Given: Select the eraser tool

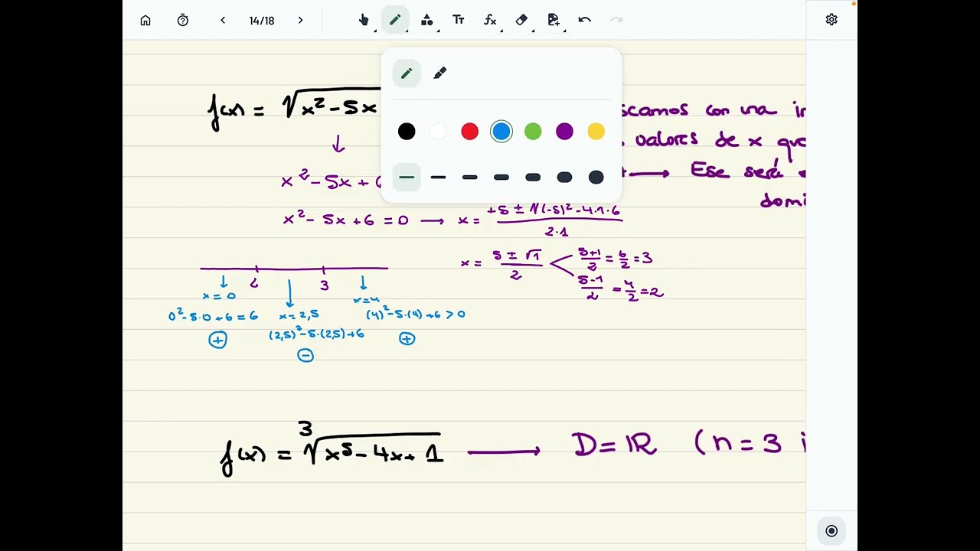Looking at the screenshot, I should [521, 20].
